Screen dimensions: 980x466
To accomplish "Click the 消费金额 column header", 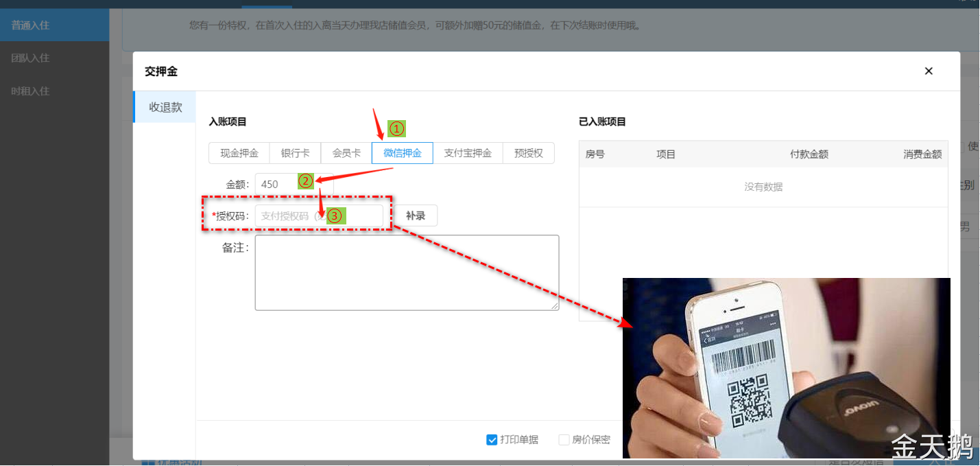I will coord(922,154).
